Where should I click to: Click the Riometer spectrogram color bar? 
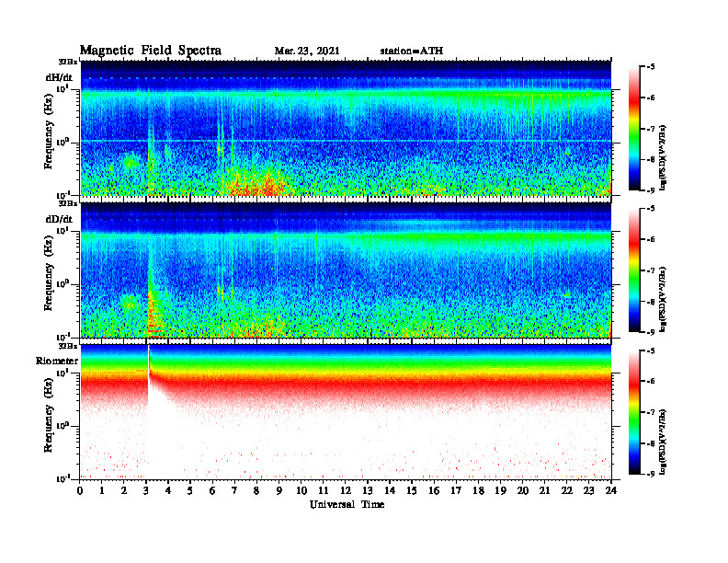[633, 412]
